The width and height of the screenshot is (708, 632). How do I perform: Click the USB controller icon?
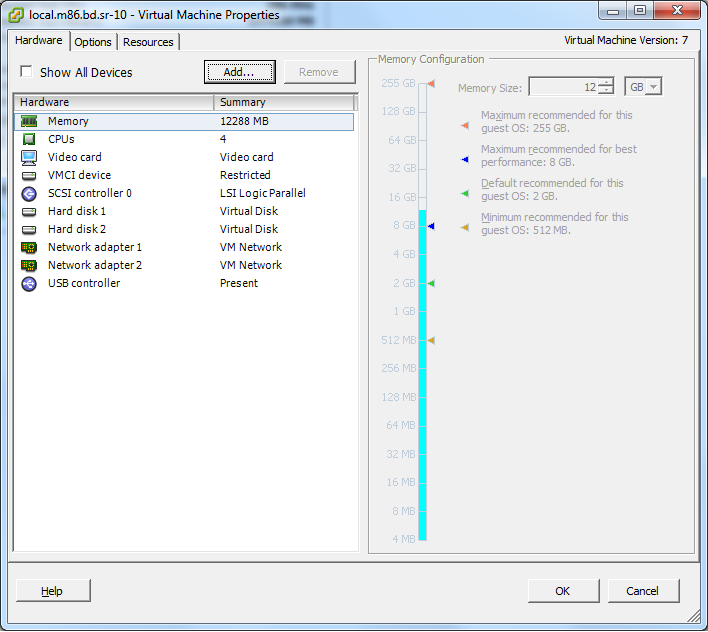(29, 283)
